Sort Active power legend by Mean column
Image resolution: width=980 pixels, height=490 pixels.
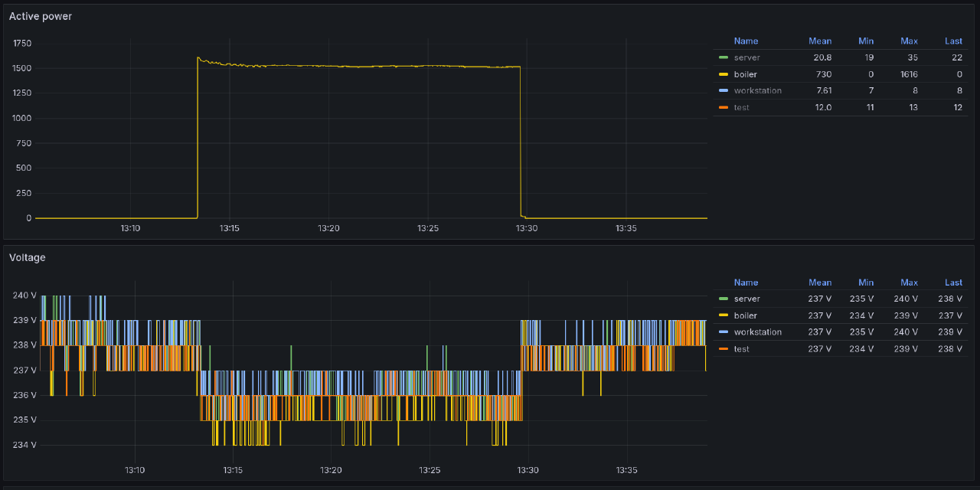pyautogui.click(x=819, y=41)
